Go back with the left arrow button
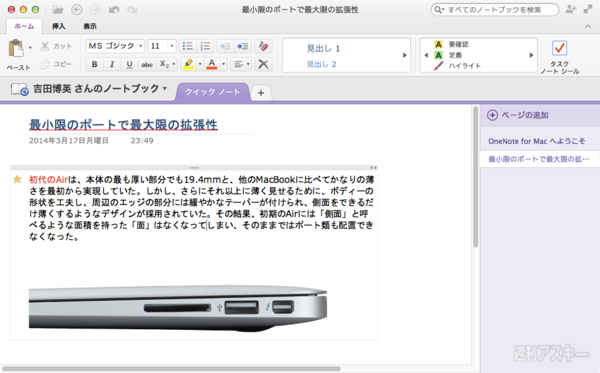The width and height of the screenshot is (600, 373). point(77,10)
